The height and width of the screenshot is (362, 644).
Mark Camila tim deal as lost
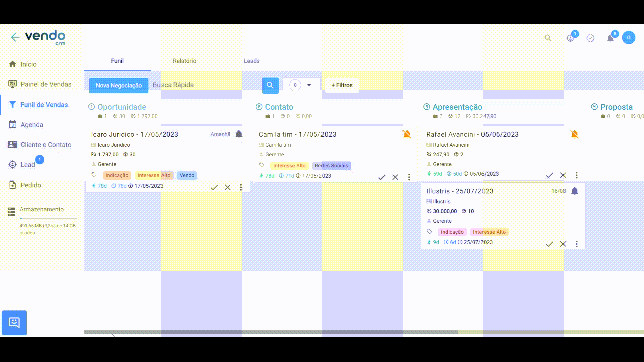395,177
